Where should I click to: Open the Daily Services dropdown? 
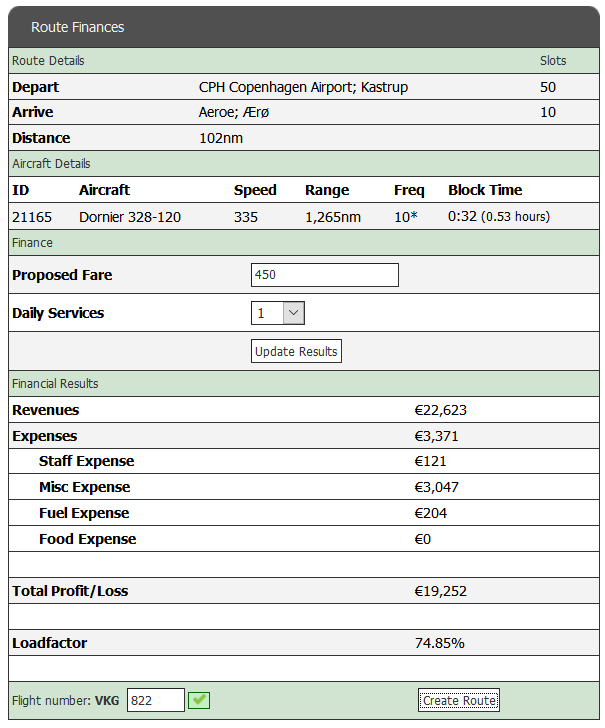tap(278, 313)
